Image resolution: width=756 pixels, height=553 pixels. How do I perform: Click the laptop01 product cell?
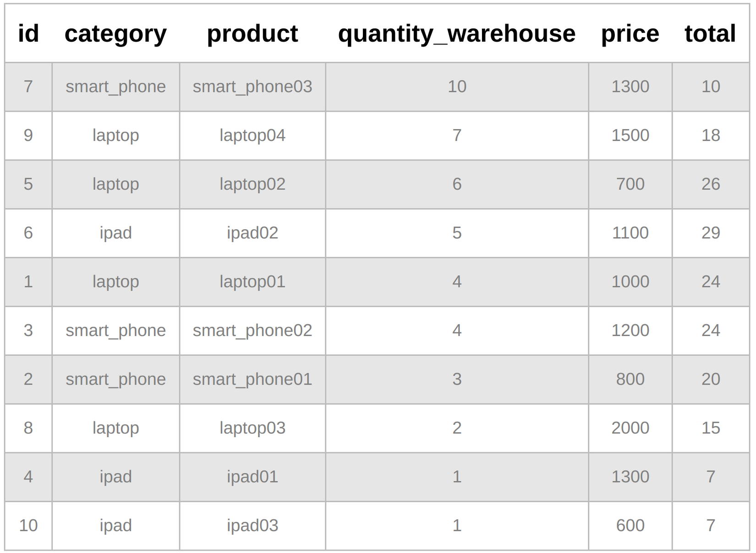pyautogui.click(x=252, y=282)
